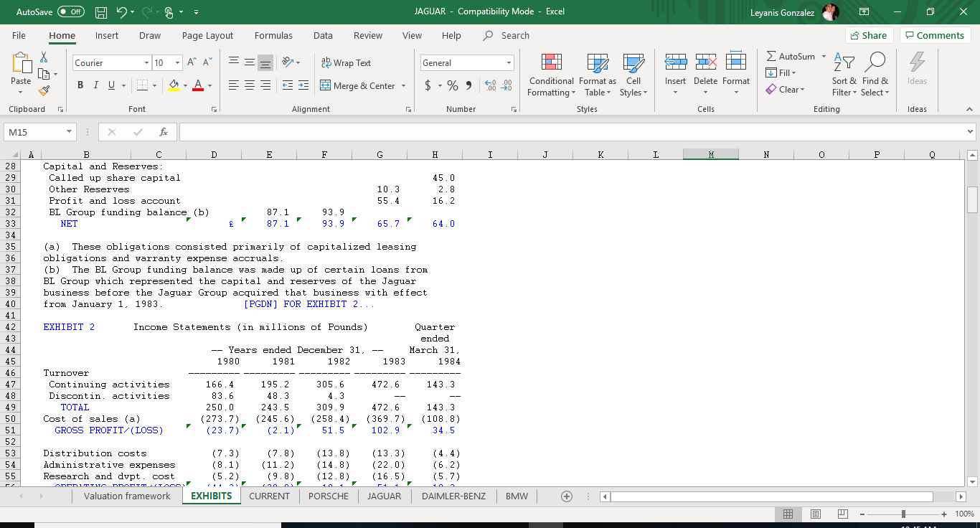Image resolution: width=980 pixels, height=528 pixels.
Task: Select column H header
Action: (435, 154)
